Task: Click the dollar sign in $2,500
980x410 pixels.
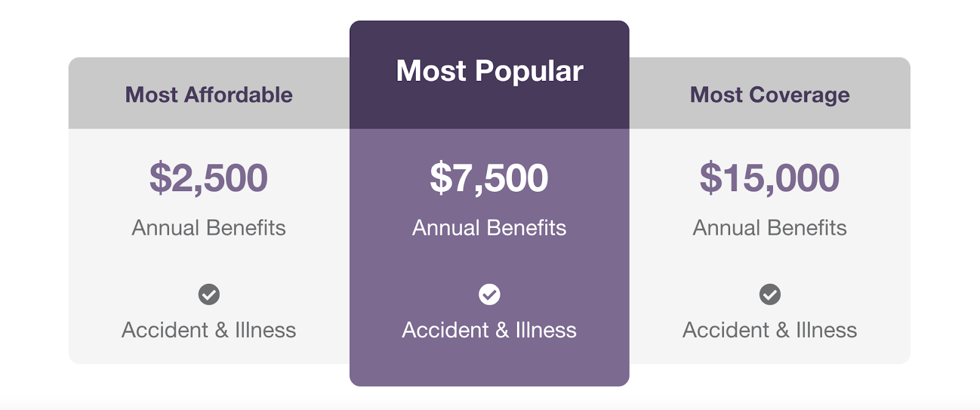Action: coord(160,178)
